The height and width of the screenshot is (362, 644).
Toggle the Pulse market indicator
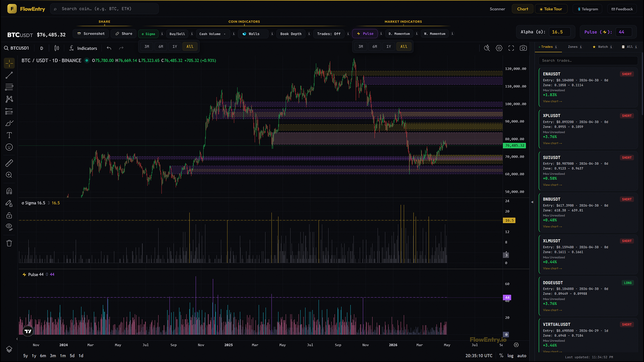tap(365, 34)
